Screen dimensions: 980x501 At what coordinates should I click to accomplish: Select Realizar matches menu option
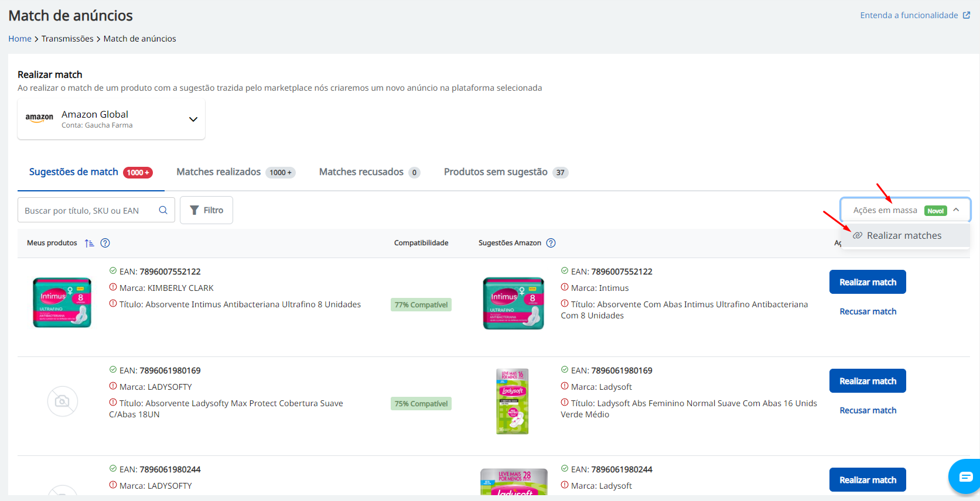click(x=906, y=235)
